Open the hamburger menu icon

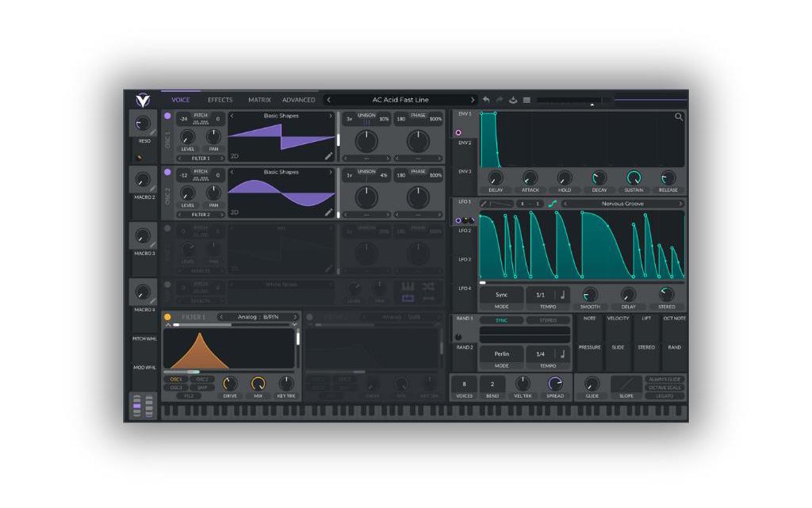[527, 100]
